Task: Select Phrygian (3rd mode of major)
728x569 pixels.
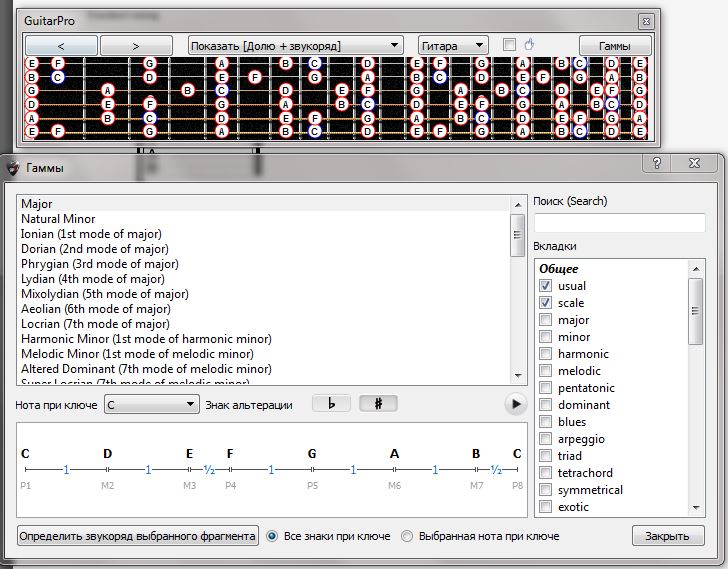Action: click(x=265, y=264)
